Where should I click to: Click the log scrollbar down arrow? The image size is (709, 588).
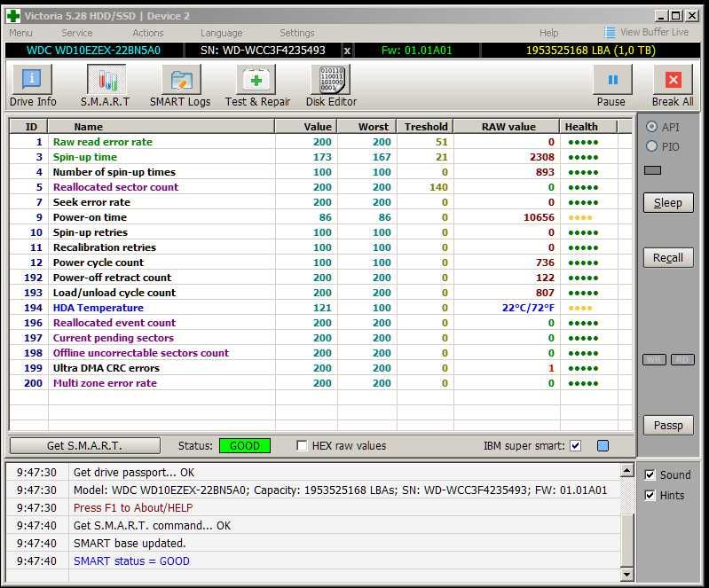tap(626, 574)
